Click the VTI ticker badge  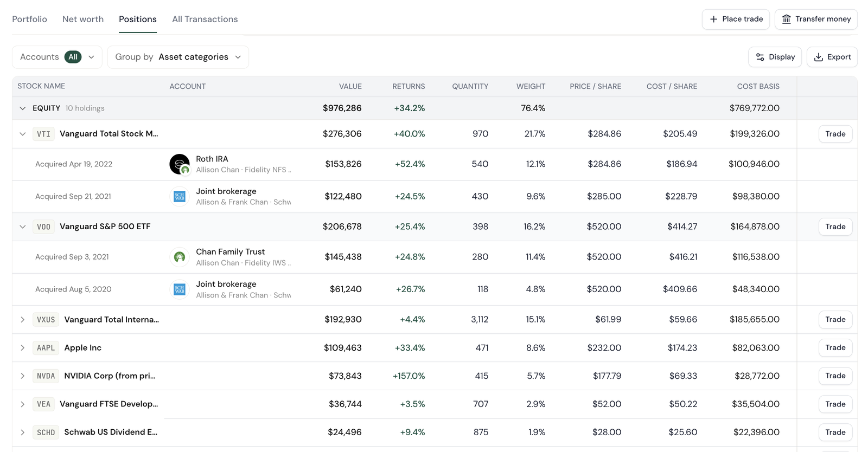tap(43, 134)
